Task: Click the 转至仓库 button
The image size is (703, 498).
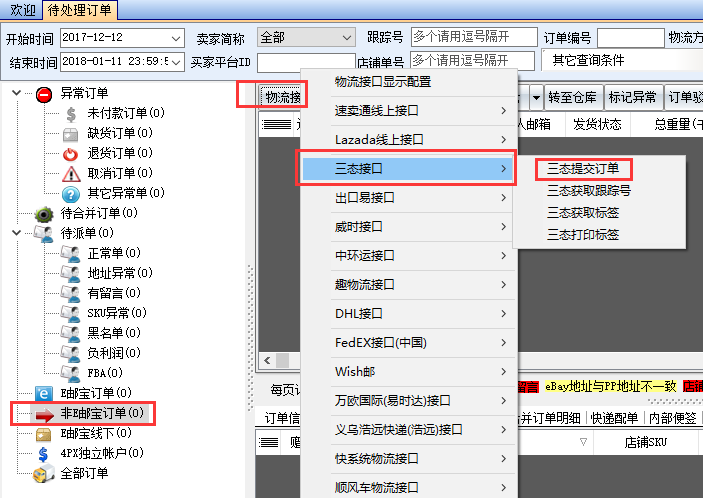Action: (573, 97)
